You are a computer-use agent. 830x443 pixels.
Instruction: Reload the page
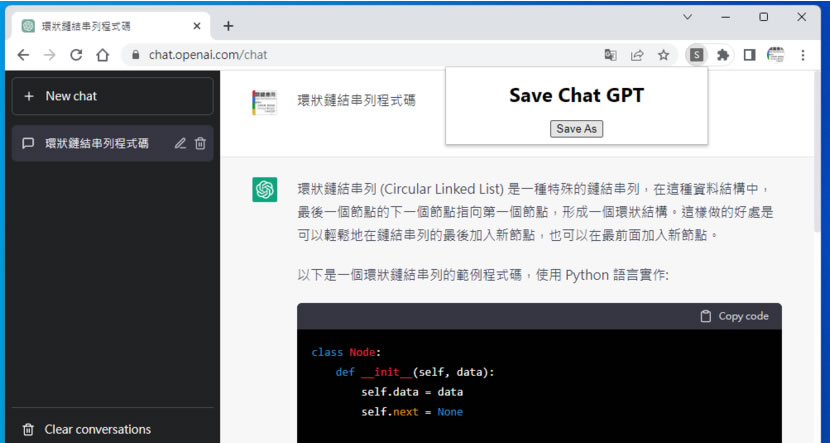coord(77,55)
